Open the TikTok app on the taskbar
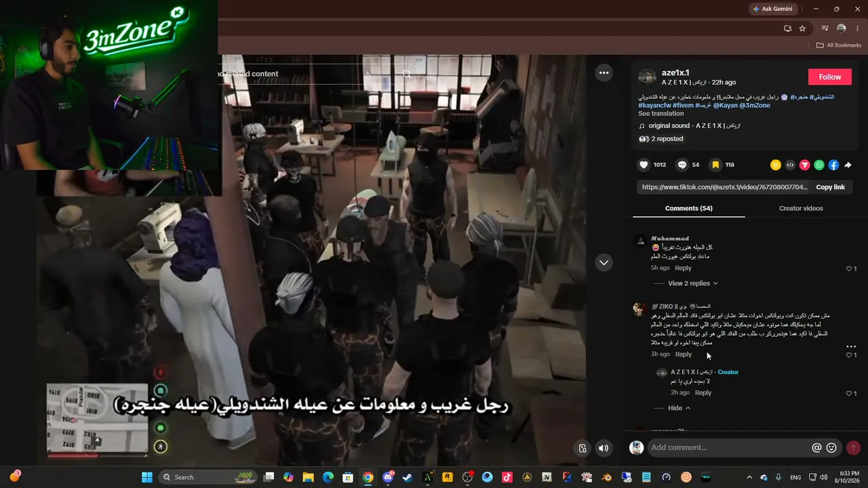The image size is (868, 488). (507, 477)
